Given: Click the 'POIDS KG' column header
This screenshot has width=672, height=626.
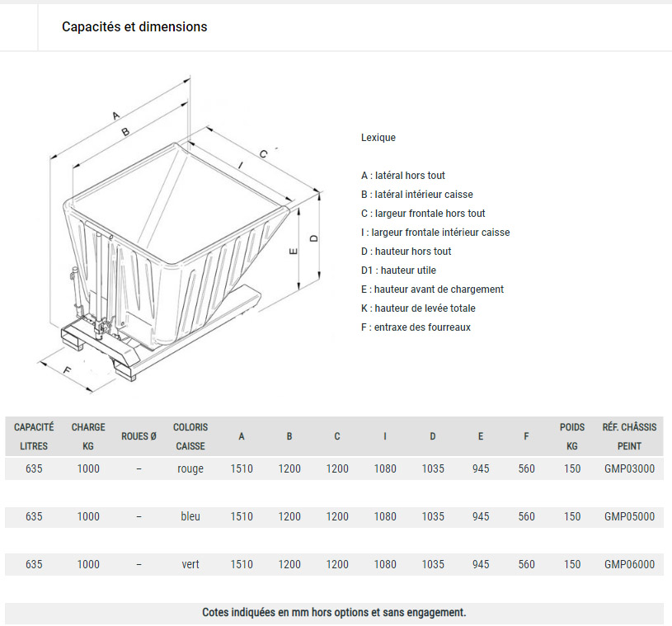Looking at the screenshot, I should click(572, 436).
